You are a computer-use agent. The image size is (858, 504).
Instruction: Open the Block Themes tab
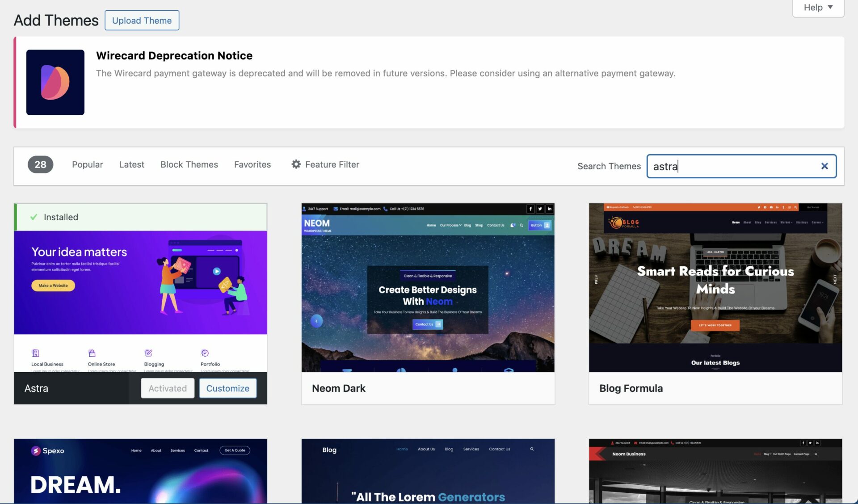(189, 164)
